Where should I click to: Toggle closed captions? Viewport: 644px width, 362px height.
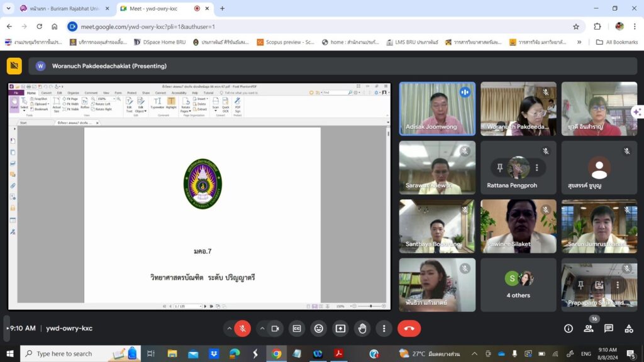click(x=297, y=328)
